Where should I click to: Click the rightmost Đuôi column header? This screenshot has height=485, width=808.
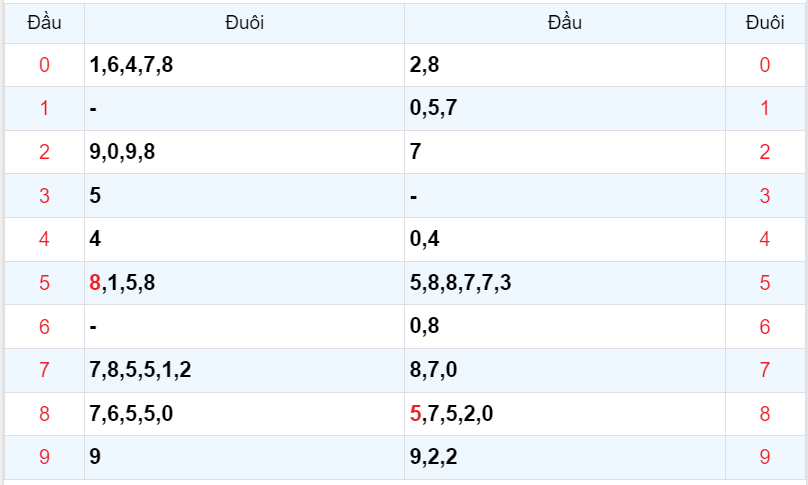(765, 22)
